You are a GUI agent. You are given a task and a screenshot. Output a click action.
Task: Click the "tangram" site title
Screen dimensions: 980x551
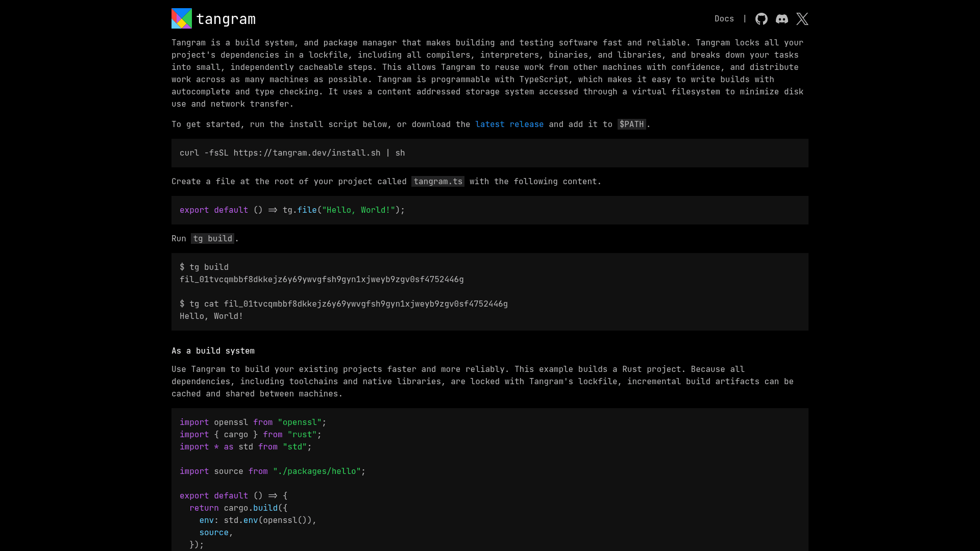(x=226, y=19)
